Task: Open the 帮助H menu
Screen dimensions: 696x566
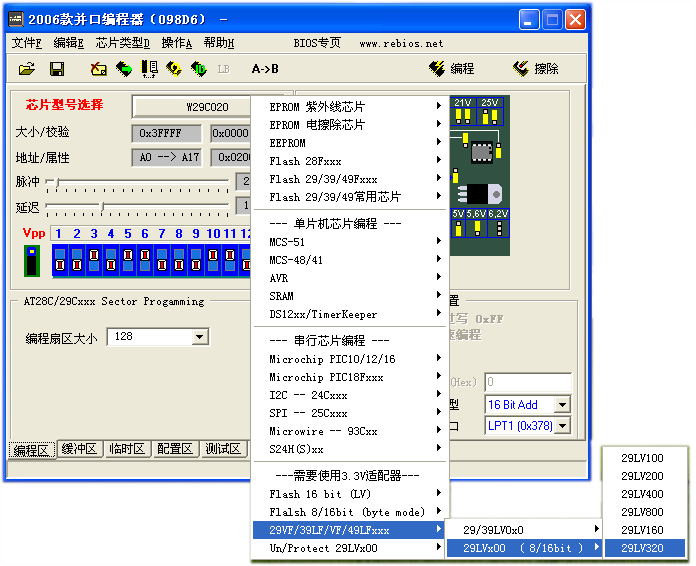Action: (219, 43)
